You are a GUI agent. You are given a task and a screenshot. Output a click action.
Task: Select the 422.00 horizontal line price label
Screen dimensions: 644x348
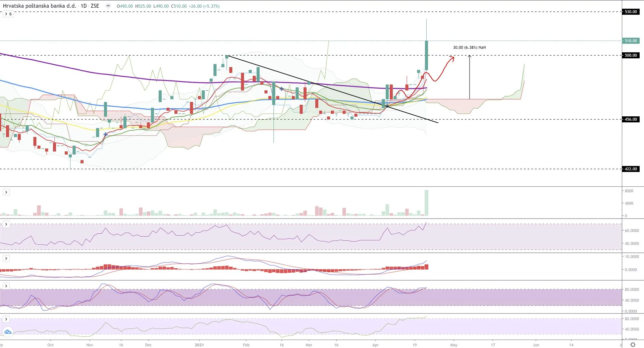[x=631, y=169]
